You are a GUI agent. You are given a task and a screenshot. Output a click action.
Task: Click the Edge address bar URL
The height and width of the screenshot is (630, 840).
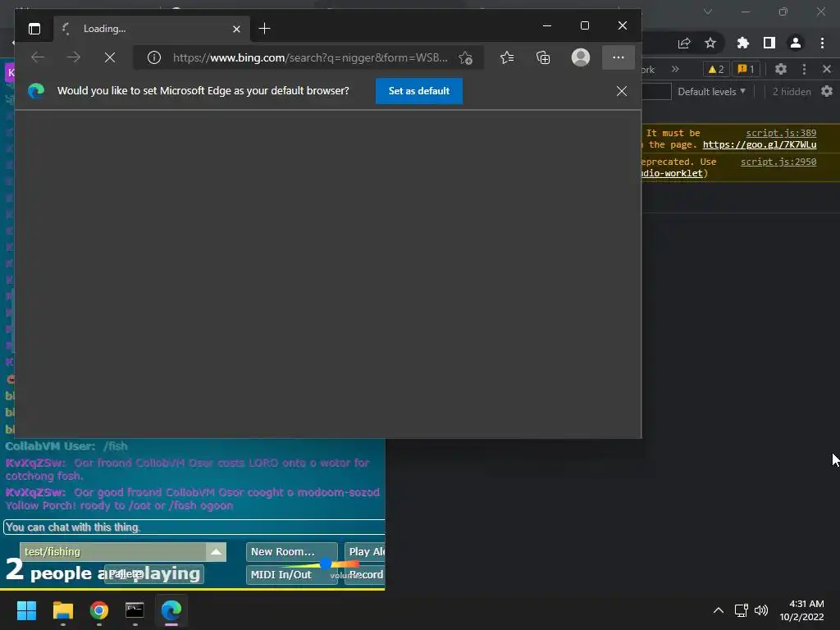click(x=309, y=57)
